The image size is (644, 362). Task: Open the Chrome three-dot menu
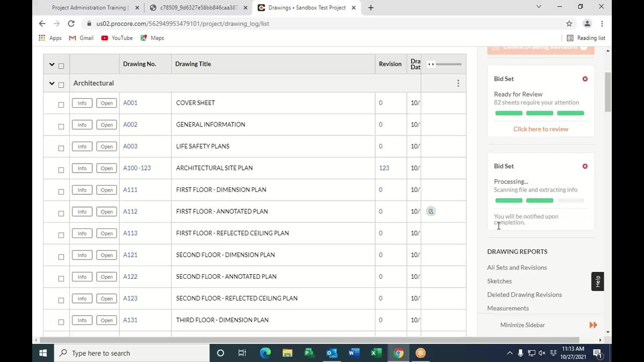602,24
